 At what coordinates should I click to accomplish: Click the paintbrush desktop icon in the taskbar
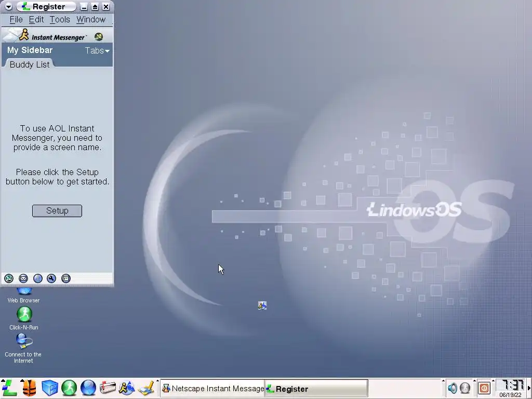coord(146,388)
